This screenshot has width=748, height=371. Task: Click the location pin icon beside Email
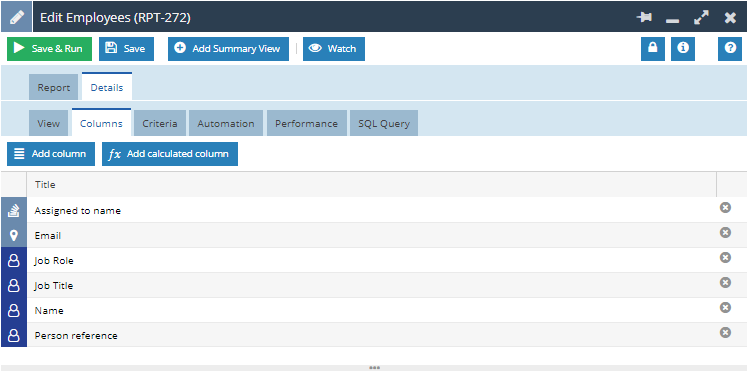click(14, 236)
